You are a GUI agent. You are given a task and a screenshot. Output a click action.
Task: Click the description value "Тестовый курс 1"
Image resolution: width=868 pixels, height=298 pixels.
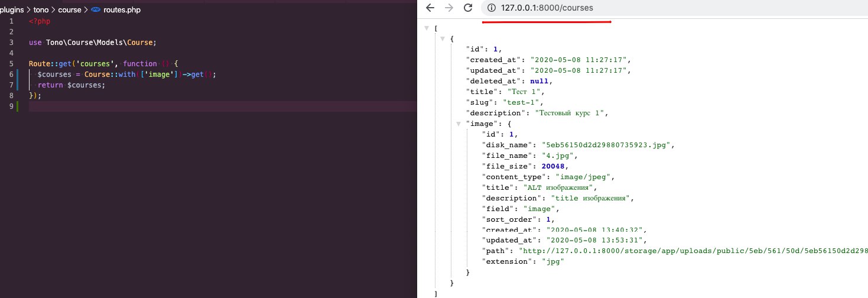[571, 113]
